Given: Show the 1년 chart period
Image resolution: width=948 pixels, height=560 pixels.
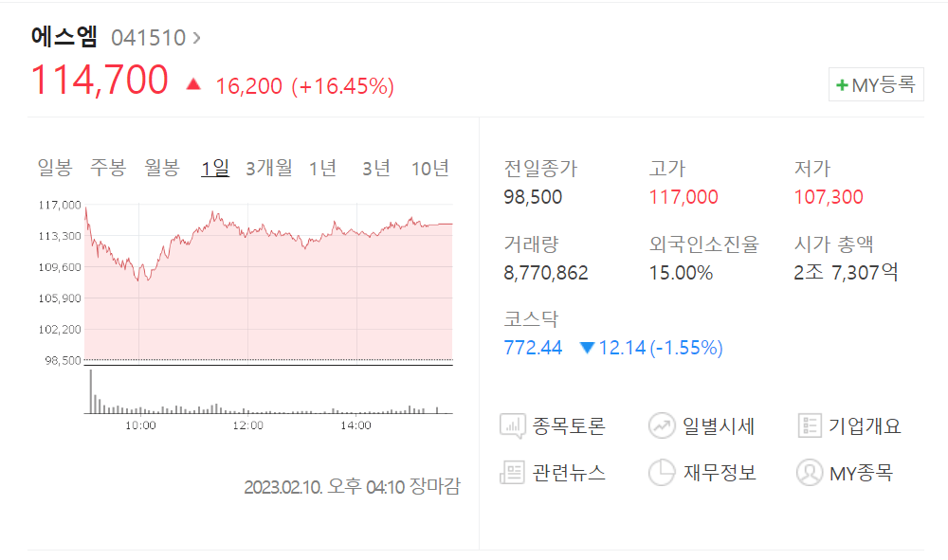Looking at the screenshot, I should click(322, 169).
